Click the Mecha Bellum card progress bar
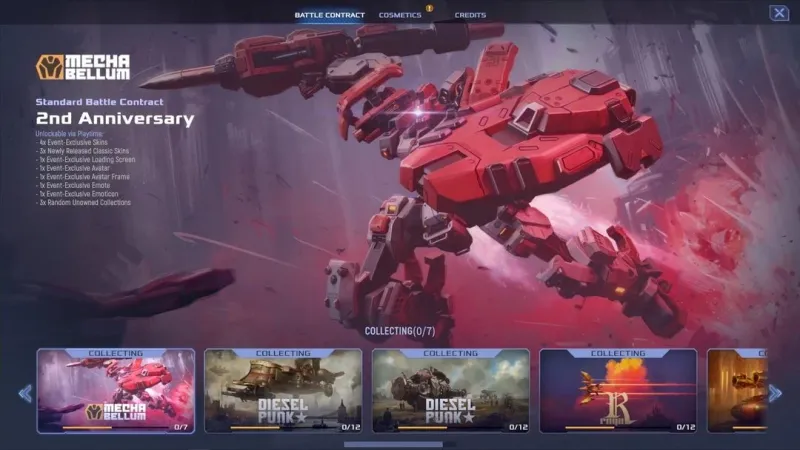Screen dimensions: 800x450 116,428
